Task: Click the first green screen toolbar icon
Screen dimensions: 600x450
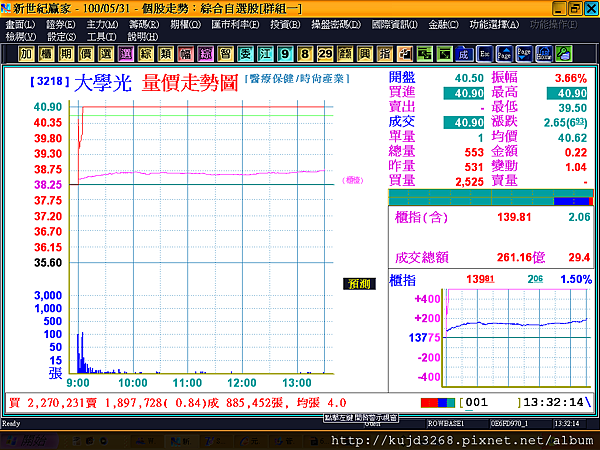Action: point(424,54)
